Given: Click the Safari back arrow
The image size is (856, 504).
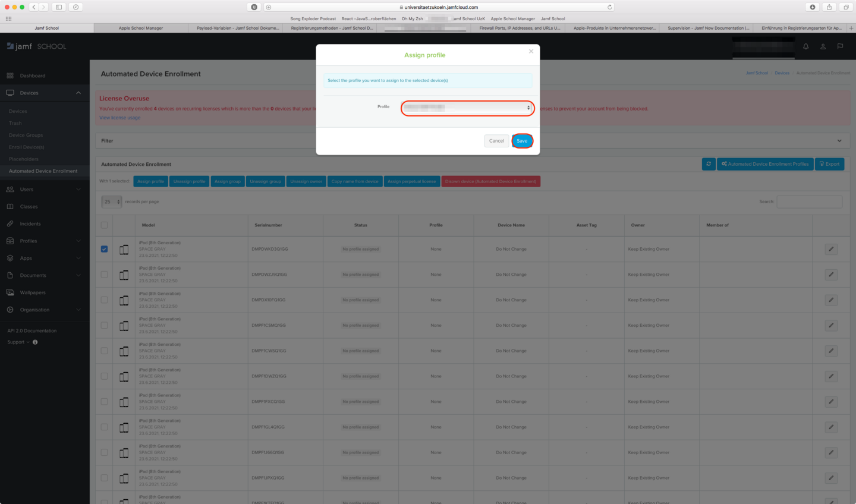Looking at the screenshot, I should point(34,7).
